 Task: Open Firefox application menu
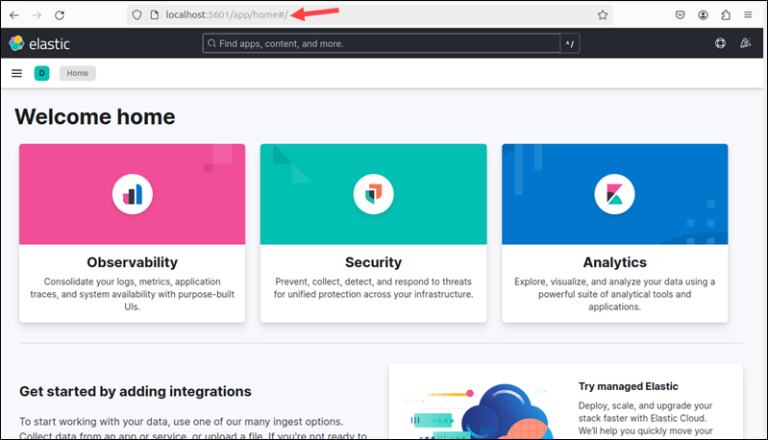(748, 15)
